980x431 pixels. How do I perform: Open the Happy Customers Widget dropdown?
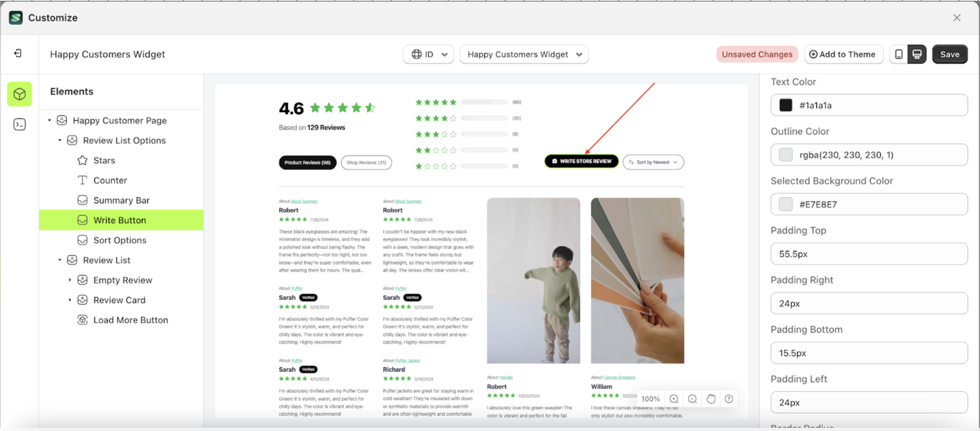524,54
